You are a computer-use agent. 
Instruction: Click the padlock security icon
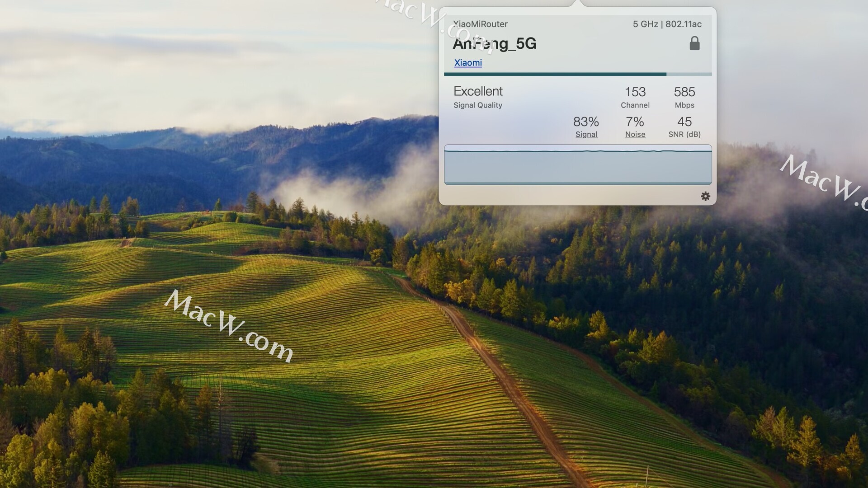point(694,43)
